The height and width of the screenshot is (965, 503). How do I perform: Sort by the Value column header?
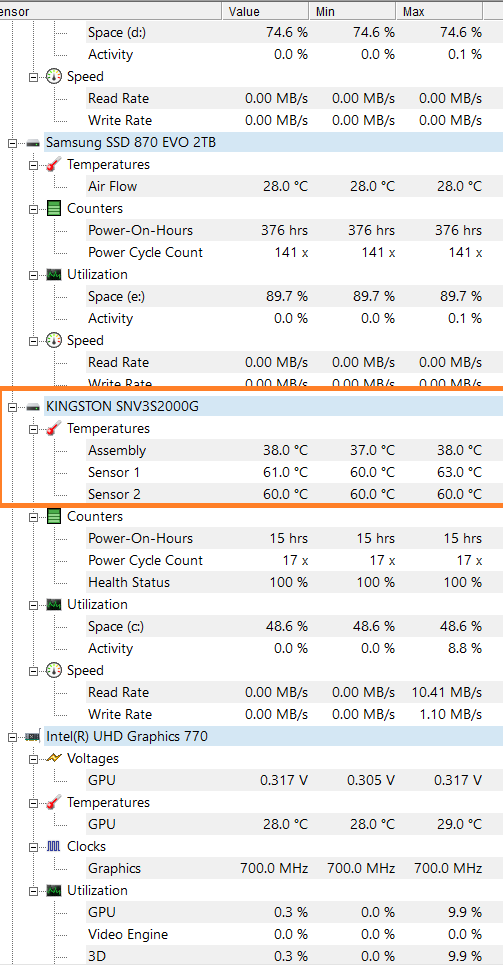point(265,11)
